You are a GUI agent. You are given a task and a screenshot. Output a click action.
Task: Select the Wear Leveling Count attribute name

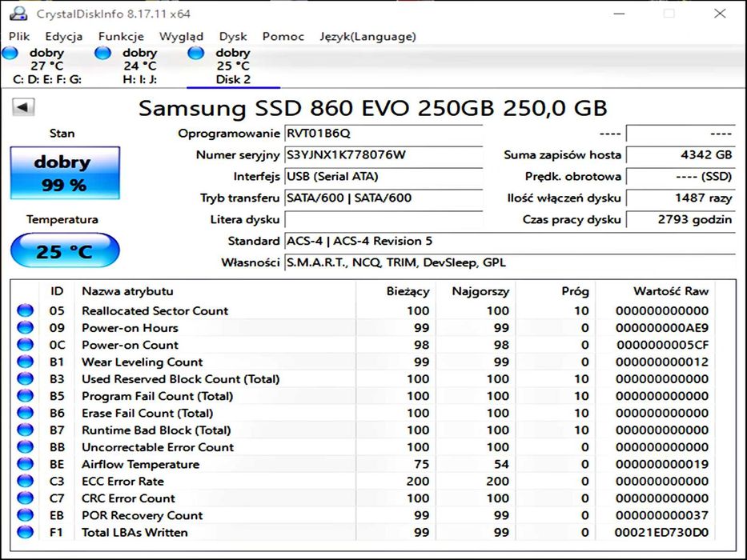(x=142, y=362)
